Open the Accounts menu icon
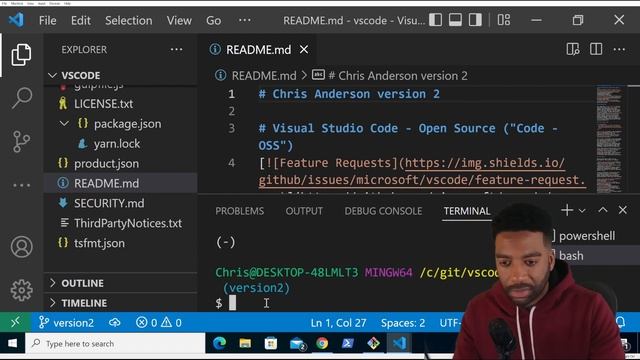The width and height of the screenshot is (640, 360). click(x=21, y=247)
